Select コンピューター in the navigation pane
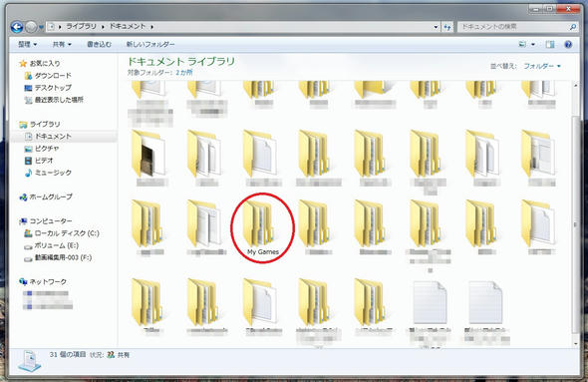The width and height of the screenshot is (588, 382). 51,221
